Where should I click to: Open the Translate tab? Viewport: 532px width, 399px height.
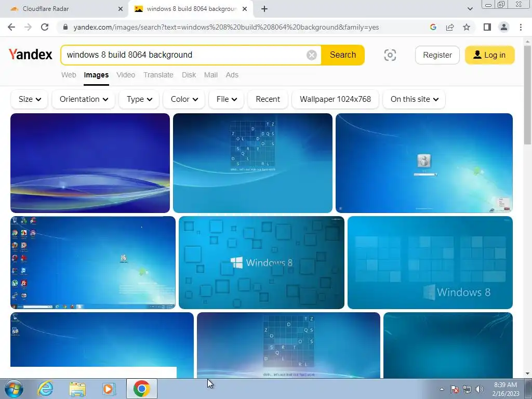point(158,75)
